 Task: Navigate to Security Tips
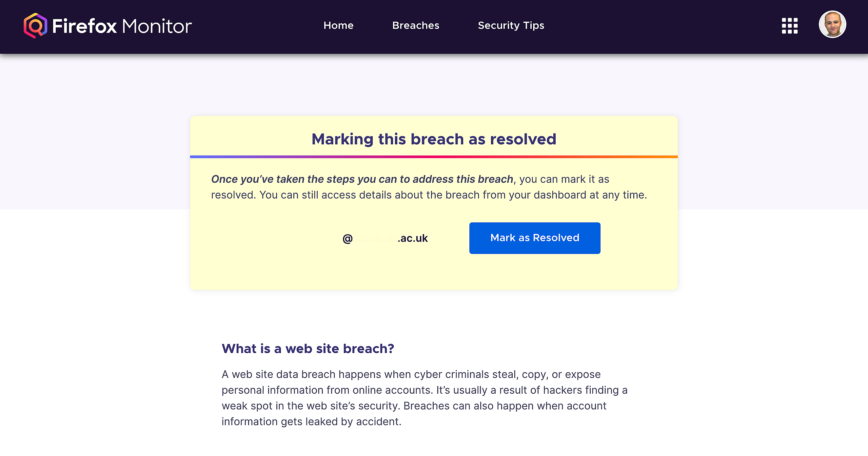coord(511,26)
